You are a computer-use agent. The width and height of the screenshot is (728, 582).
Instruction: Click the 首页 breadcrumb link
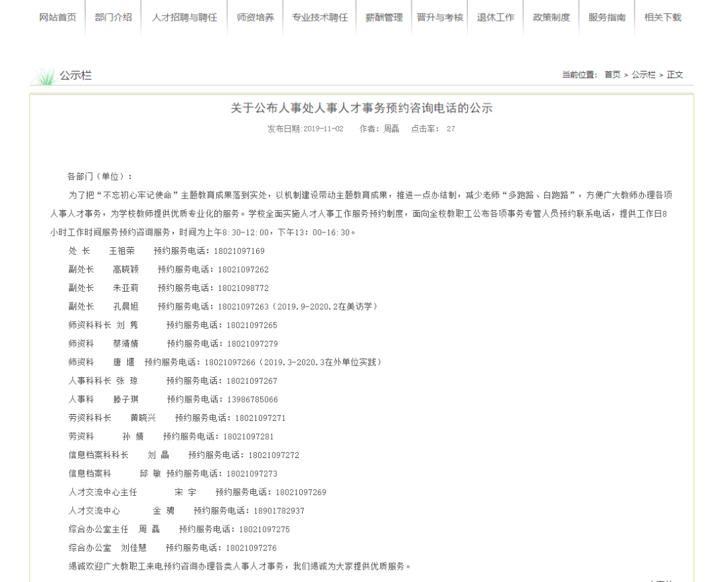pos(612,75)
